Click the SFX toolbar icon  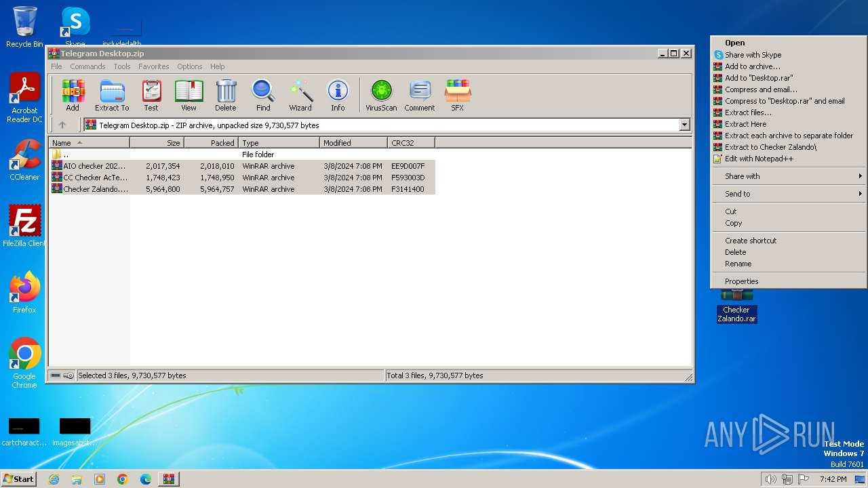(458, 96)
